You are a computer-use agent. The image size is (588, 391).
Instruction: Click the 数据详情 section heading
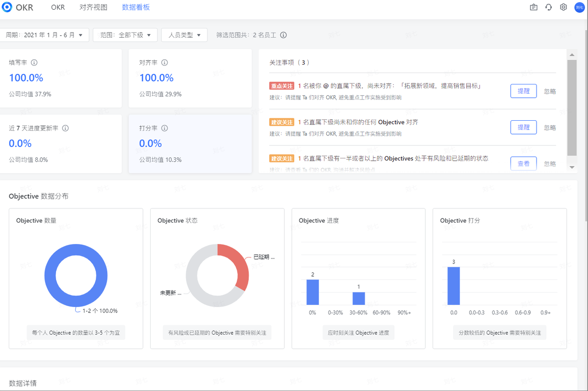[x=23, y=383]
